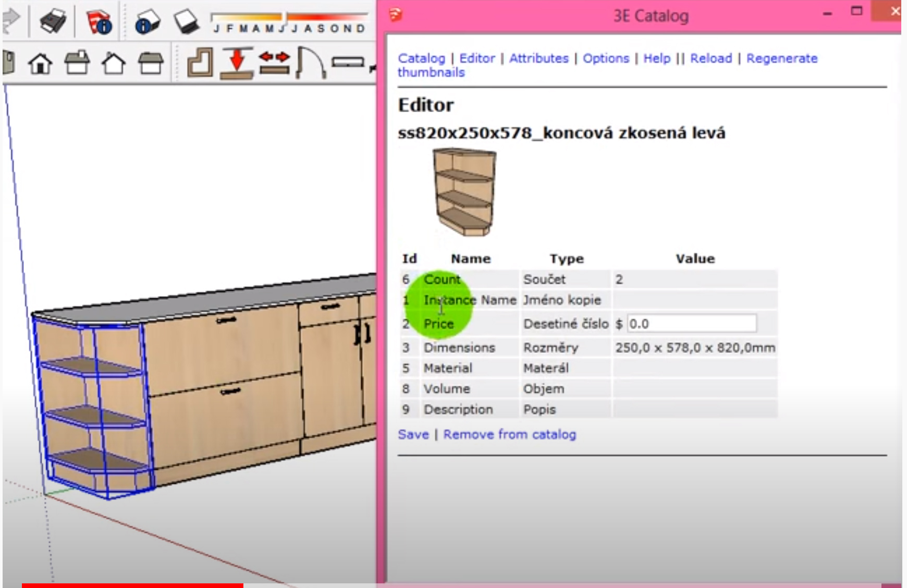907x588 pixels.
Task: Click the window element tool icon
Action: [348, 63]
